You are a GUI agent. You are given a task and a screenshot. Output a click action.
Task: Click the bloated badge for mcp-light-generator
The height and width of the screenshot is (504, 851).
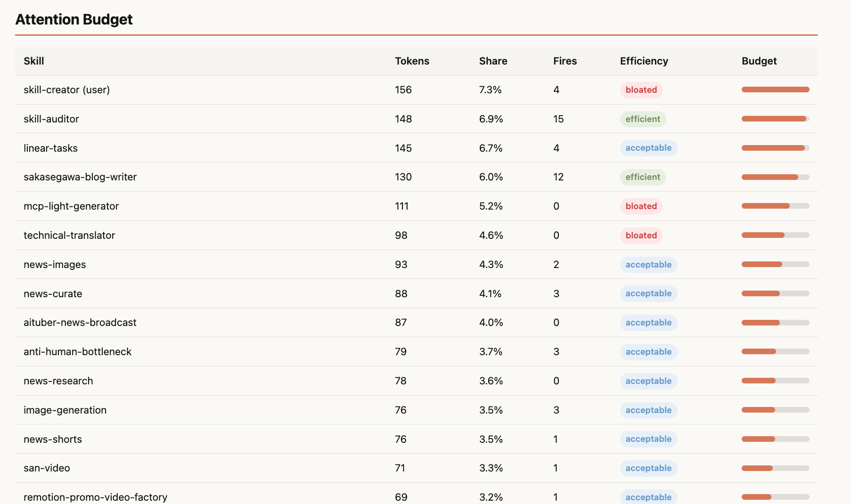(x=641, y=206)
